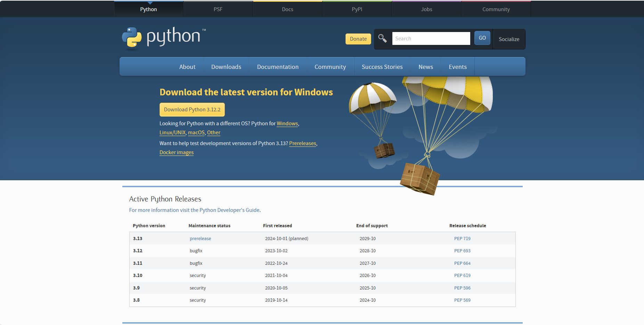The height and width of the screenshot is (325, 644).
Task: Visit the Docker images link
Action: (x=176, y=152)
